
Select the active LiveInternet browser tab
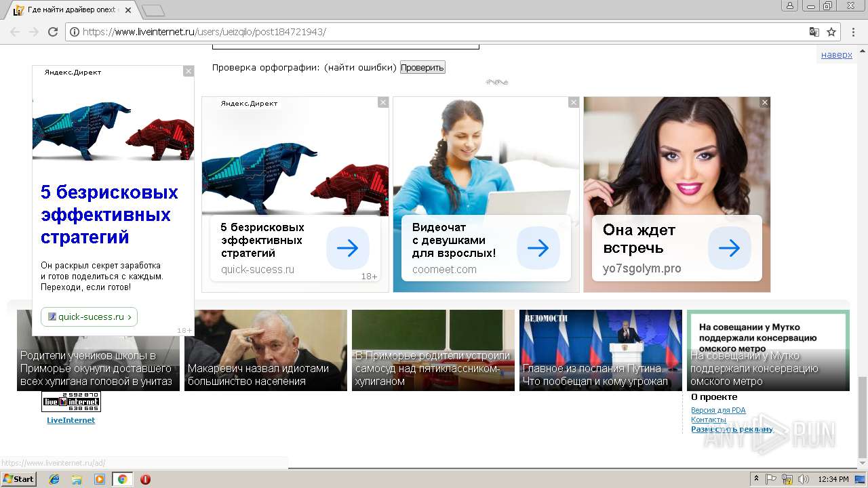(73, 10)
